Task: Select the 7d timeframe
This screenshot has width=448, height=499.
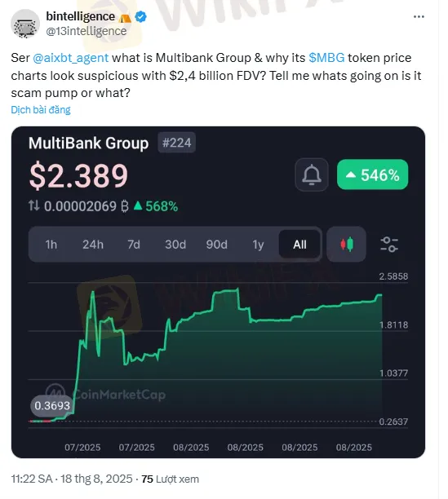Action: point(134,245)
